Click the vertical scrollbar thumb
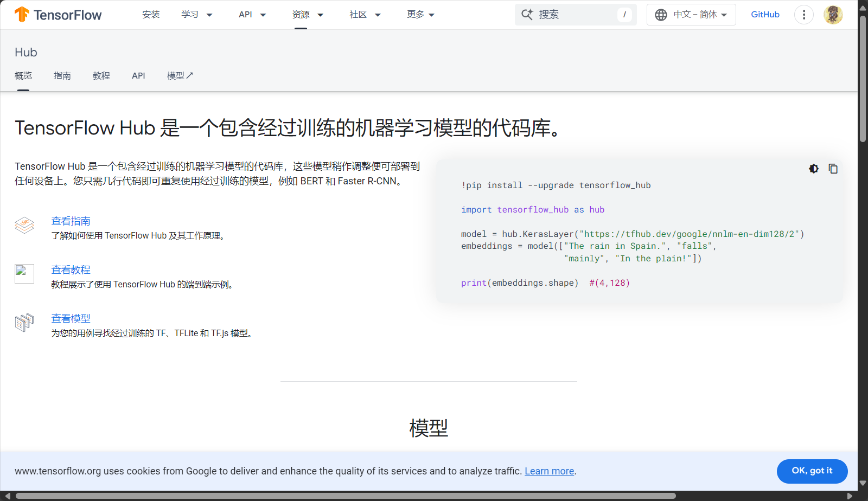The width and height of the screenshot is (868, 501). click(863, 79)
